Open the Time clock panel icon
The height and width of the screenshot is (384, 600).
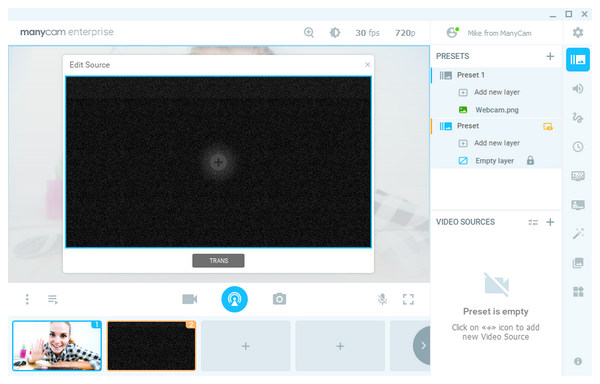point(578,146)
